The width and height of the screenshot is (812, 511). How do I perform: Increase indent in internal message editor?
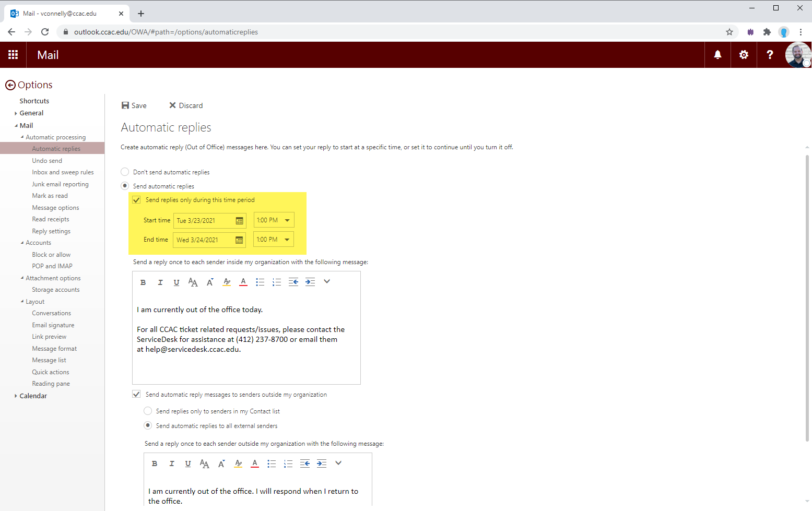(310, 282)
